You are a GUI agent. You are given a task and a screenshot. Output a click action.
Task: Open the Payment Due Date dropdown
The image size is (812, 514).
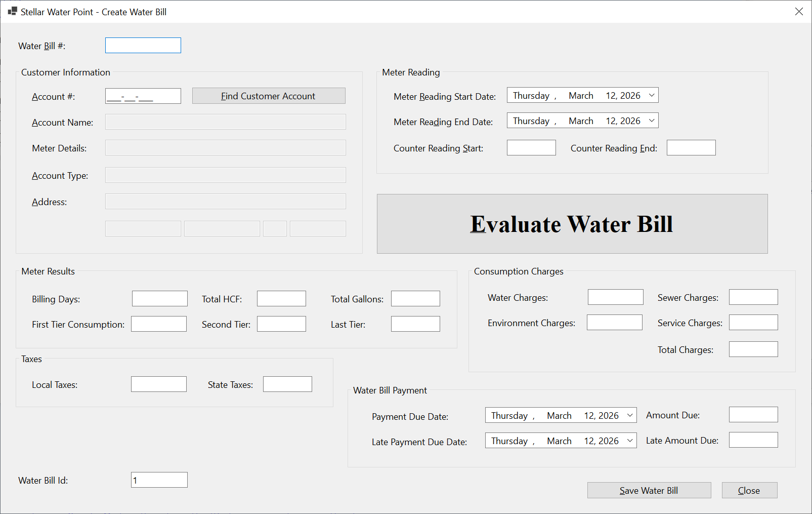630,416
